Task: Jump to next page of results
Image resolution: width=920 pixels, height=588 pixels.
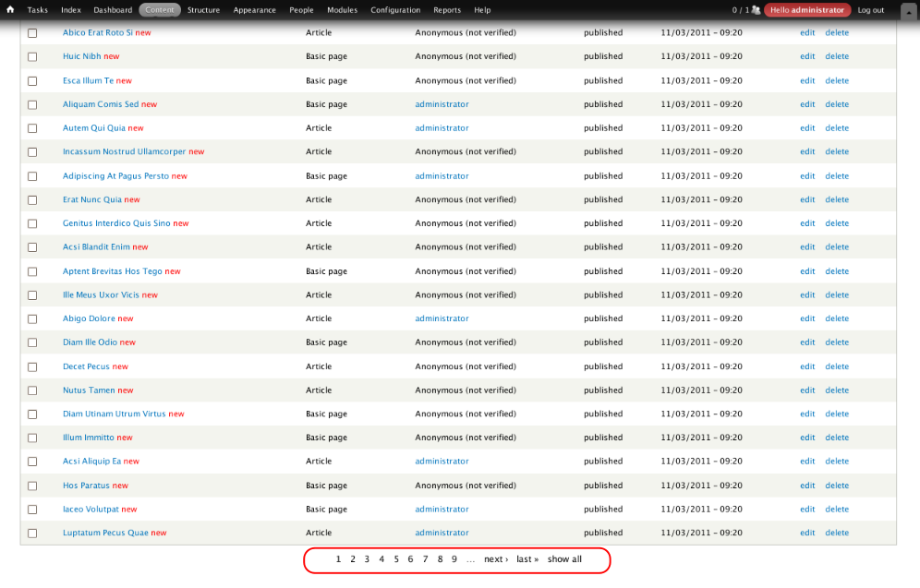Action: coord(496,559)
